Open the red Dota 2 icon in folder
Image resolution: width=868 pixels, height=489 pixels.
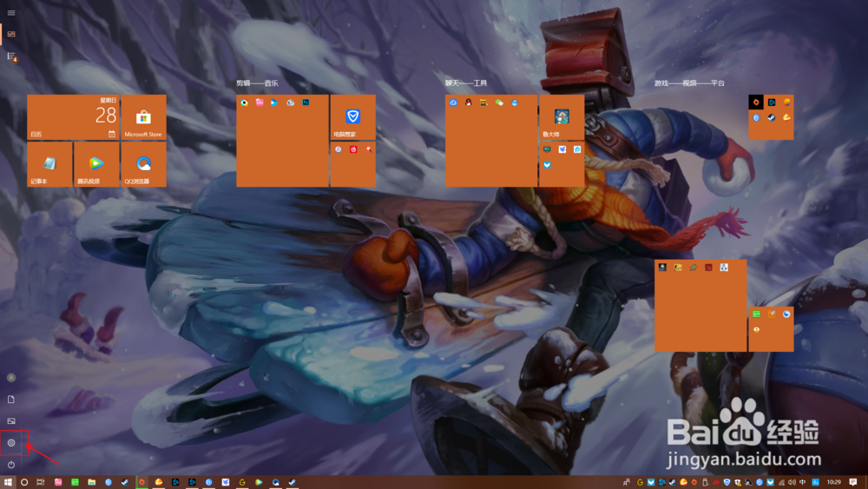click(708, 268)
